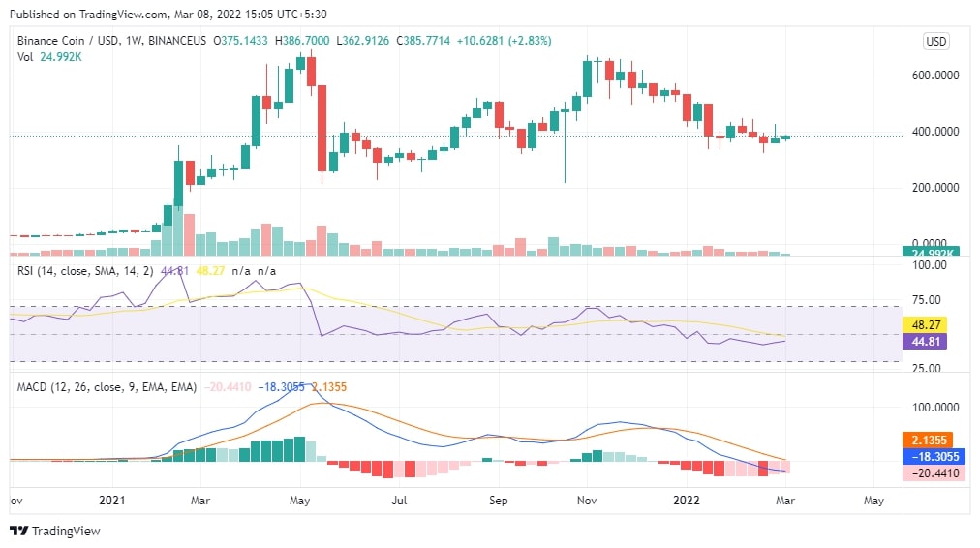This screenshot has height=548, width=980.
Task: Select the MACD indicator legend
Action: tap(107, 386)
